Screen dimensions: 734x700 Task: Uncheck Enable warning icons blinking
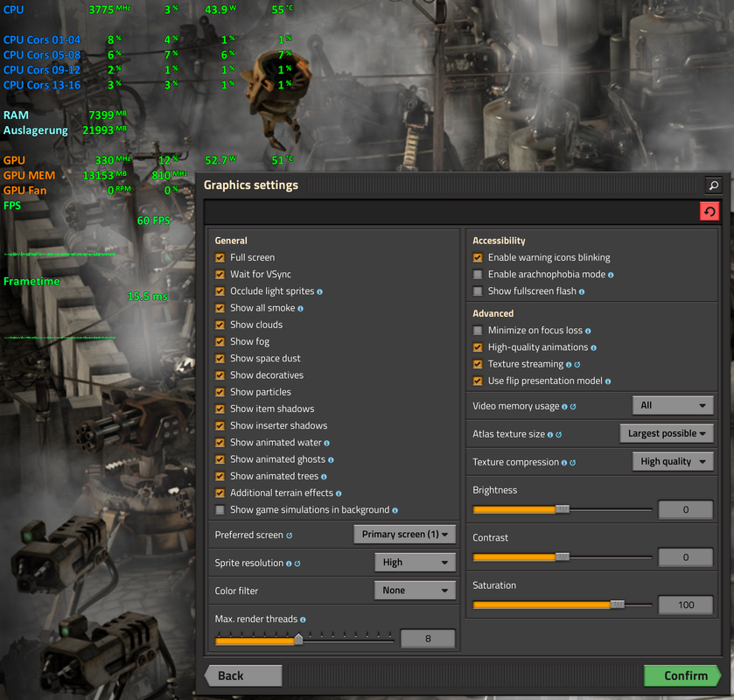(x=478, y=257)
